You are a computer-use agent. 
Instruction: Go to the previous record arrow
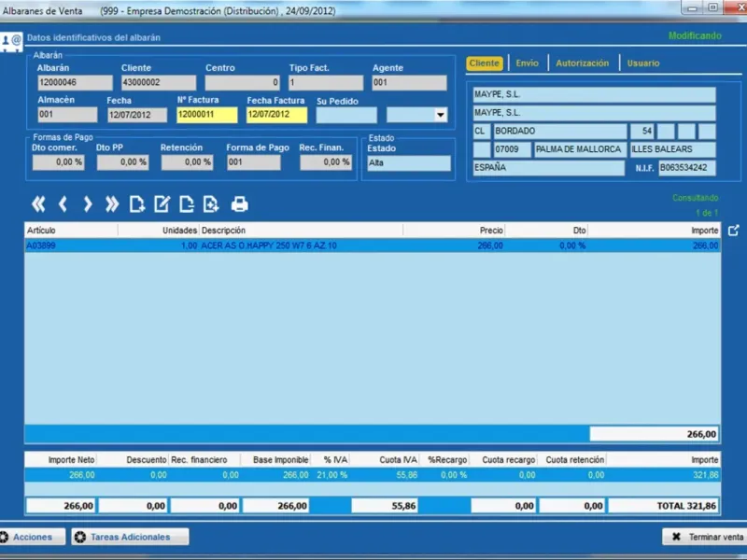[63, 204]
